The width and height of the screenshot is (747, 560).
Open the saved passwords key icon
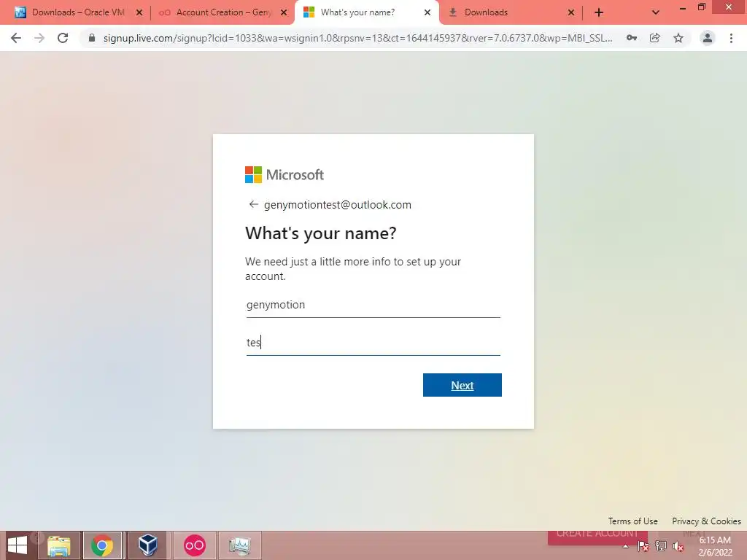(632, 38)
